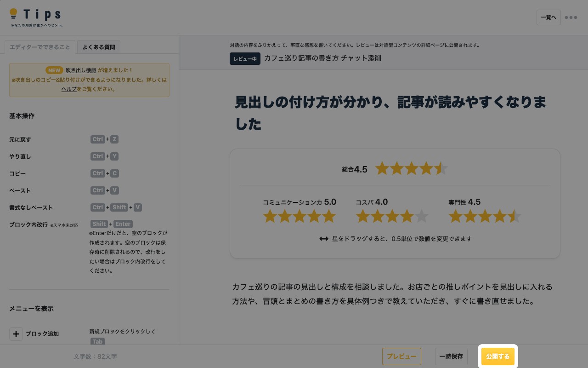Click the review body paragraph
Image resolution: width=588 pixels, height=368 pixels.
coord(392,294)
